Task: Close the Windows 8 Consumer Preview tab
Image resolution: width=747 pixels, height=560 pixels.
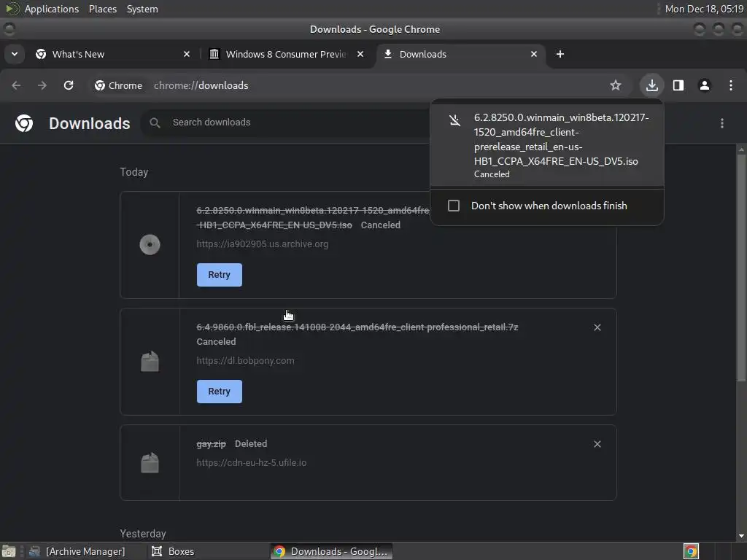Action: coord(360,54)
